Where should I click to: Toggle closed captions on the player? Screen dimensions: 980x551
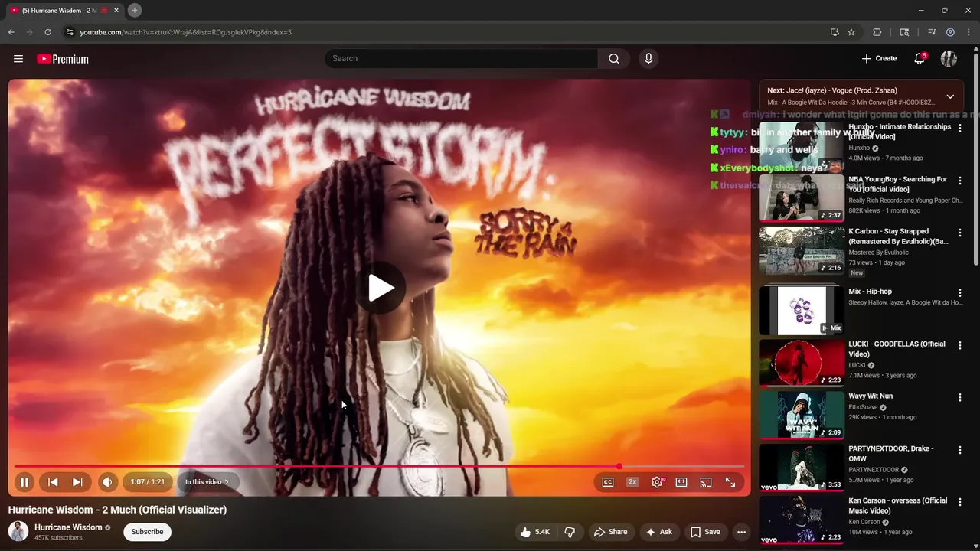tap(608, 482)
